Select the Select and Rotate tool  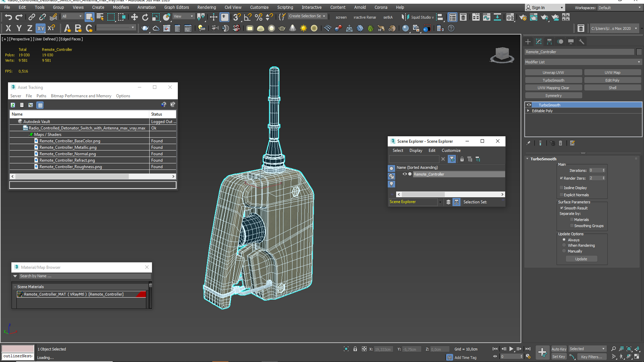[145, 17]
